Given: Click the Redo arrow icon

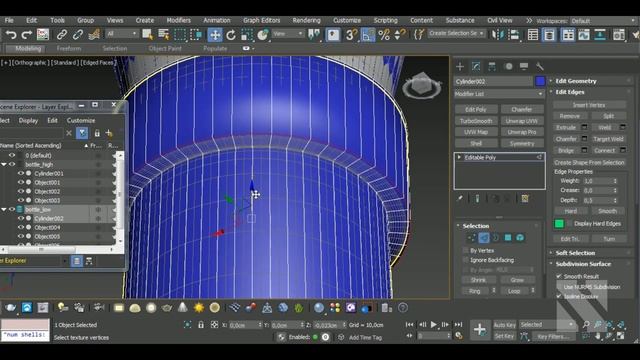Looking at the screenshot, I should point(27,35).
